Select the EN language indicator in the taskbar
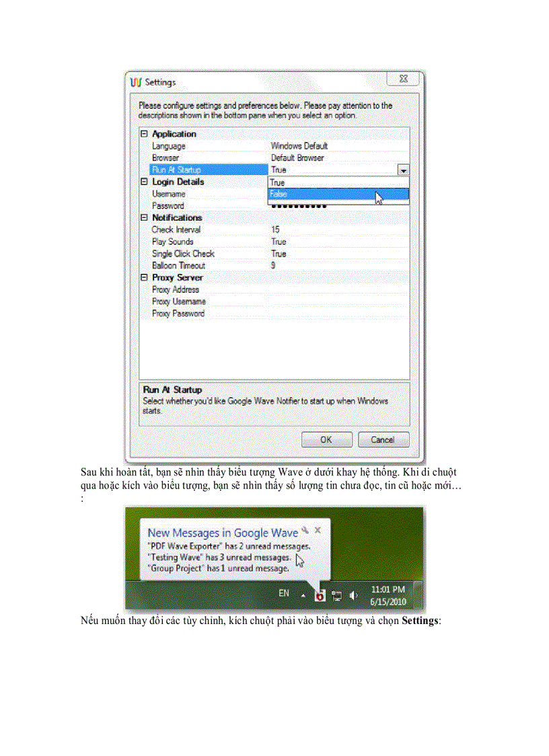 283,592
